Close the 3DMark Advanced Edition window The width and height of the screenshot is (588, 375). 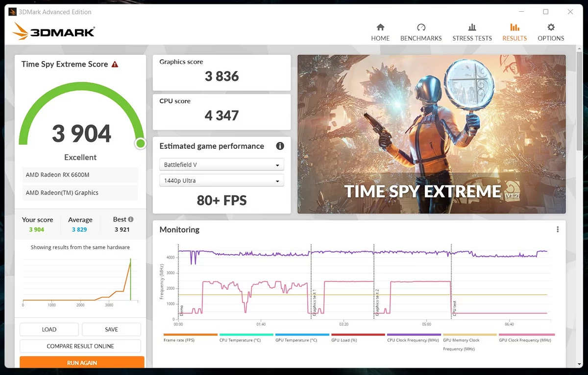click(570, 12)
